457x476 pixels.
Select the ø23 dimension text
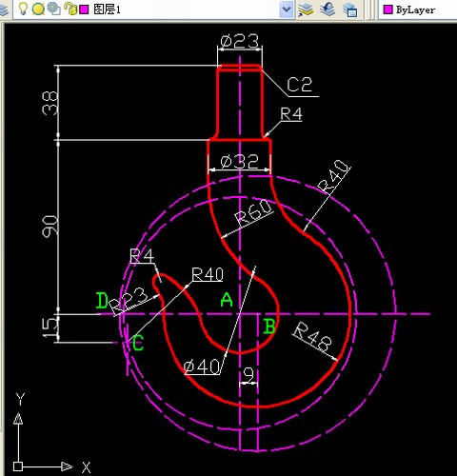(240, 41)
